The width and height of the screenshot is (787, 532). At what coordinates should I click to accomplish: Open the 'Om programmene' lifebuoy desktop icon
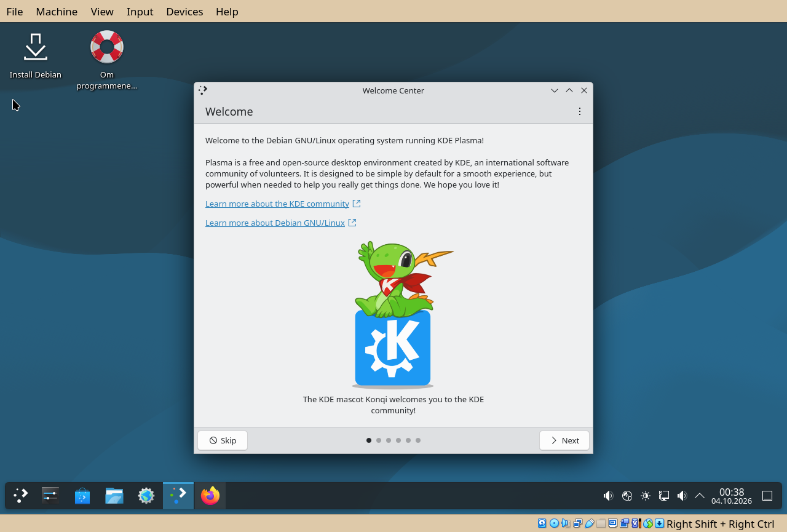[107, 60]
